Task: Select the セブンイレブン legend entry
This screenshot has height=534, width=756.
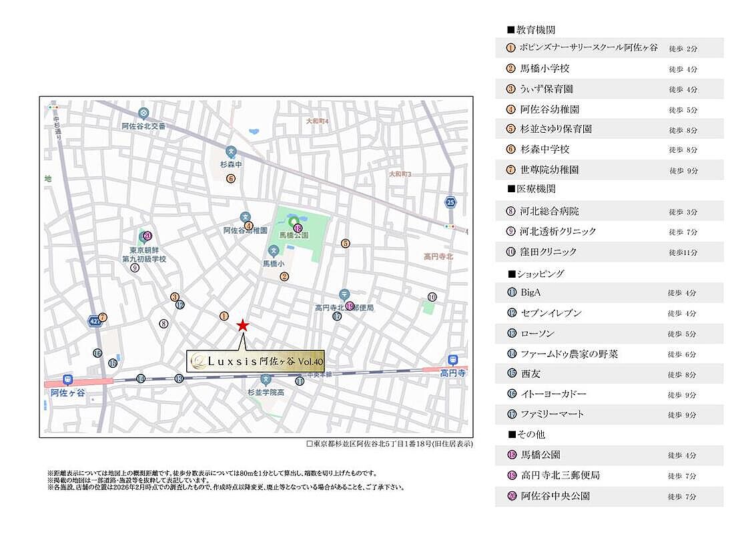Action: (x=550, y=313)
